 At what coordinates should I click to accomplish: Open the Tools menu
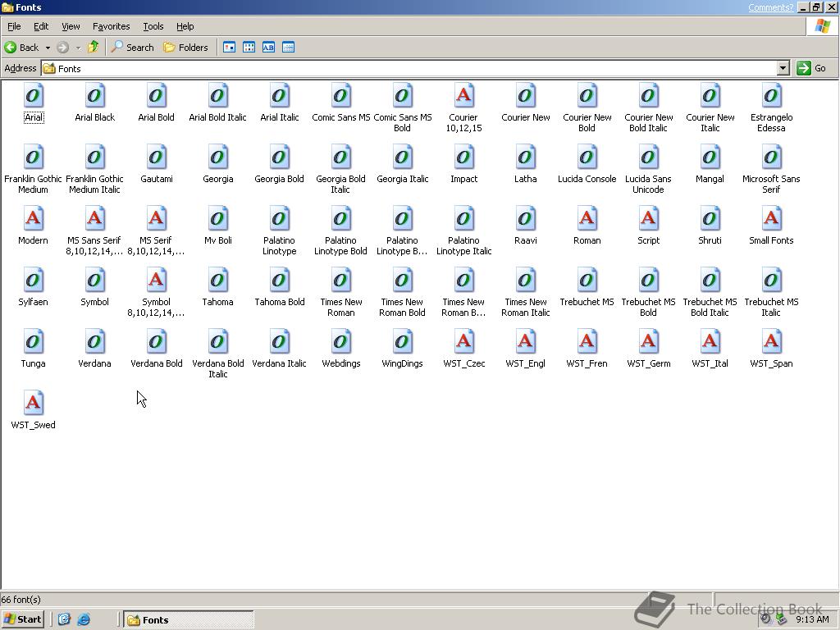[153, 26]
